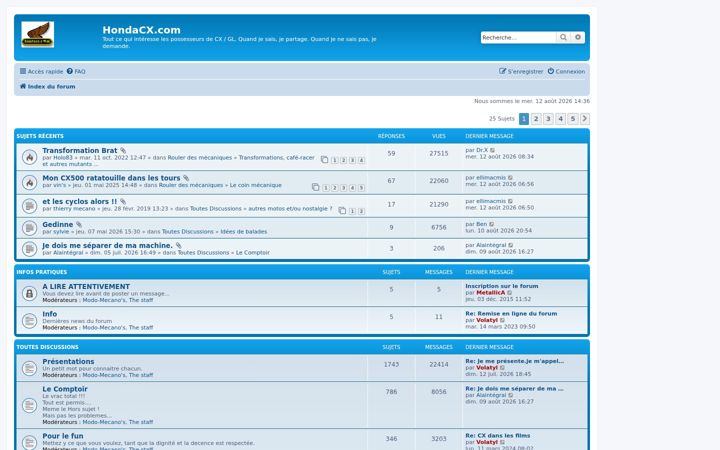Click attachment icon beside Je dois me séparer
This screenshot has height=450, width=720.
pyautogui.click(x=179, y=246)
